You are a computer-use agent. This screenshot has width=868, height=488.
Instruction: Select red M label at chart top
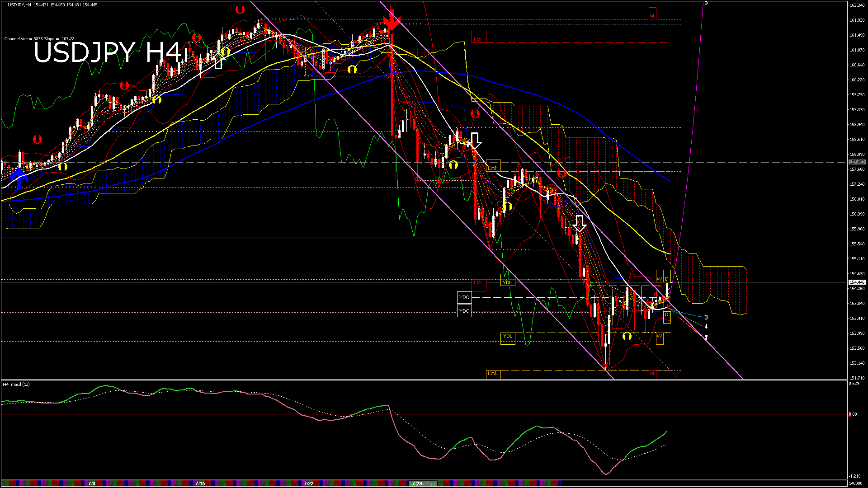pyautogui.click(x=652, y=14)
